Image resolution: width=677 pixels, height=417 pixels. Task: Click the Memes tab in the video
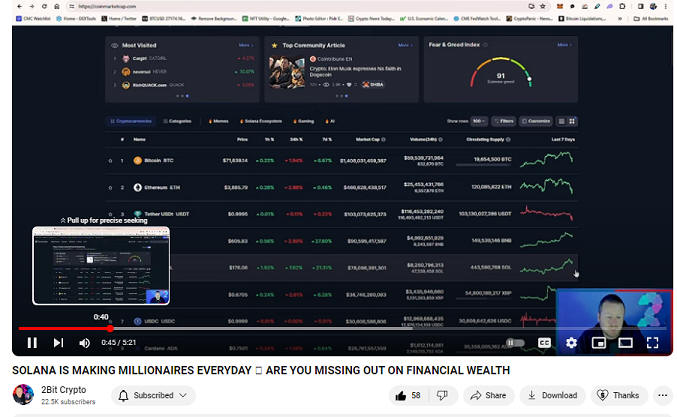pos(219,121)
